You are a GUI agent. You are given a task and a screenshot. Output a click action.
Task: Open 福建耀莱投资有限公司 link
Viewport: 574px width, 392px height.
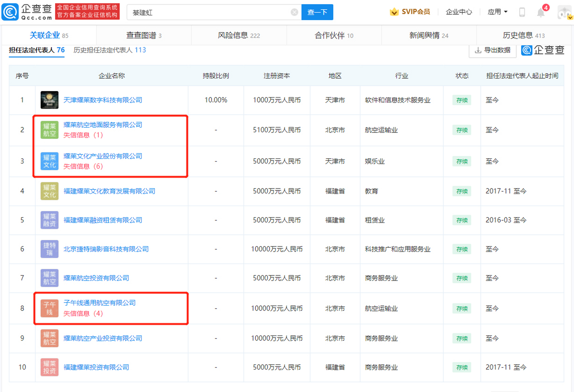tap(96, 367)
